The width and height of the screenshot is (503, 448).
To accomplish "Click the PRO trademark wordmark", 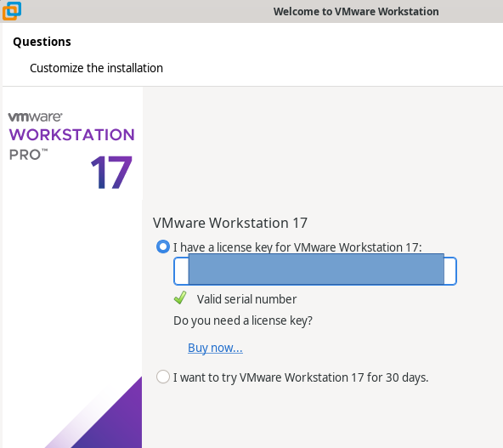I will pyautogui.click(x=28, y=155).
